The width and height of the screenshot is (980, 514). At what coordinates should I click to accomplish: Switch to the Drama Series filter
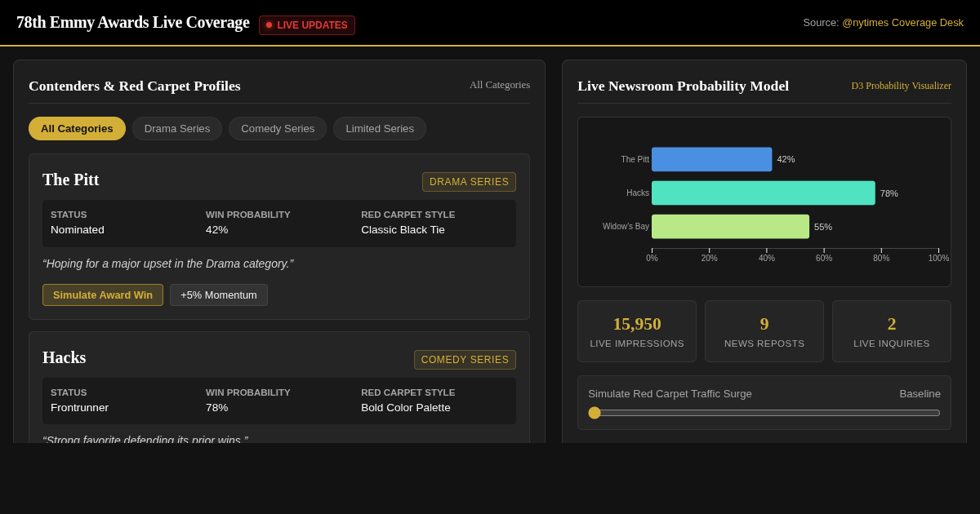click(x=177, y=128)
